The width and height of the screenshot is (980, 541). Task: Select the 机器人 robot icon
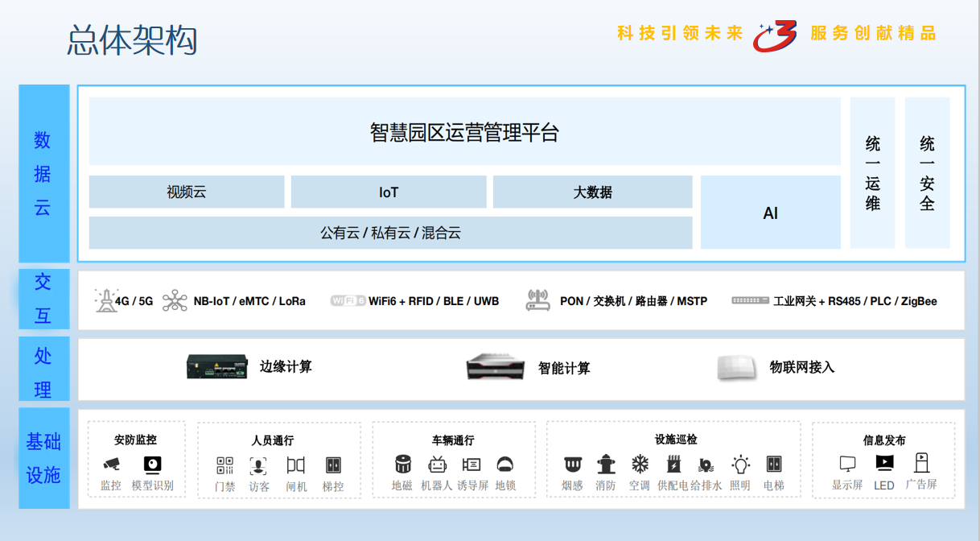tap(437, 465)
